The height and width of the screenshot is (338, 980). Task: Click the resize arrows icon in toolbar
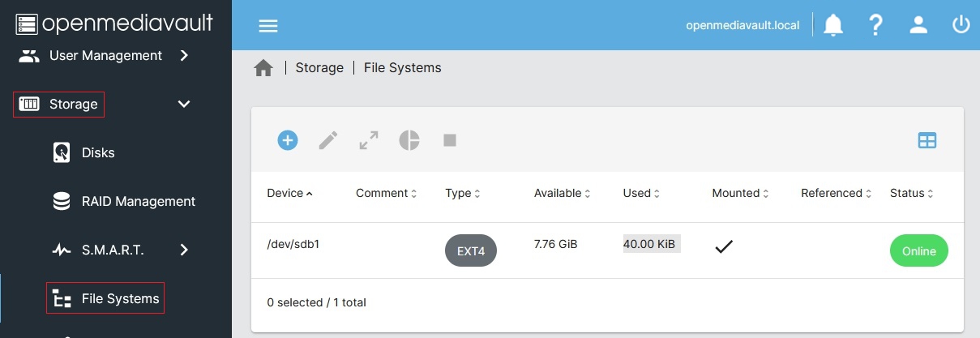pos(369,140)
